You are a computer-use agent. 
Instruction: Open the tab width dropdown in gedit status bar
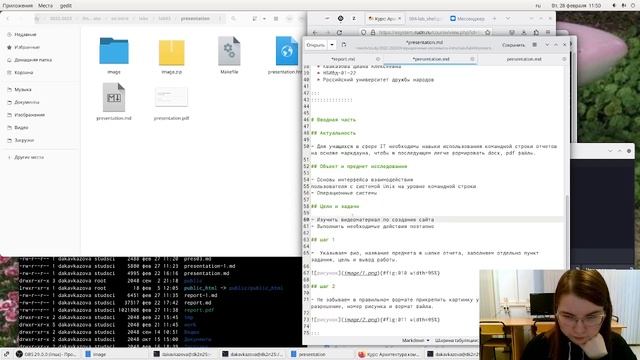456,340
